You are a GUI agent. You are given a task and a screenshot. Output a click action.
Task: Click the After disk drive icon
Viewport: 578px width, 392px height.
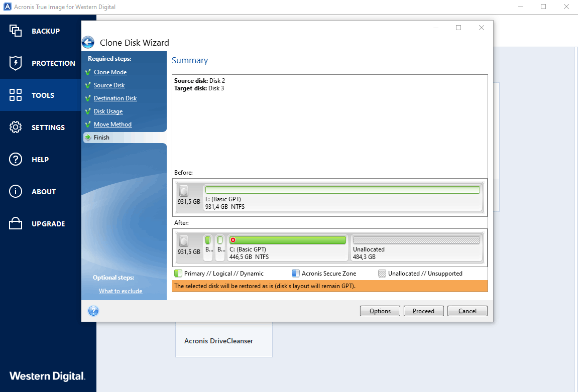[x=184, y=241]
